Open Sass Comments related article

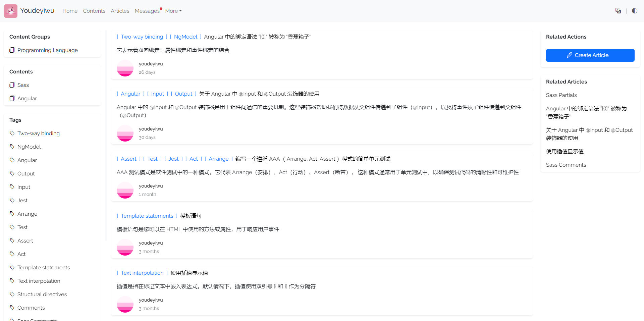(566, 165)
